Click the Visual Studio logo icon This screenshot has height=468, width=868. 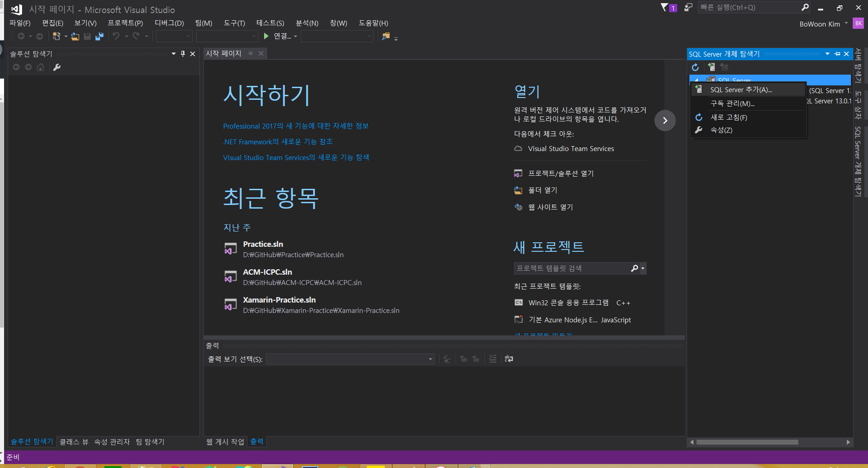click(x=16, y=9)
